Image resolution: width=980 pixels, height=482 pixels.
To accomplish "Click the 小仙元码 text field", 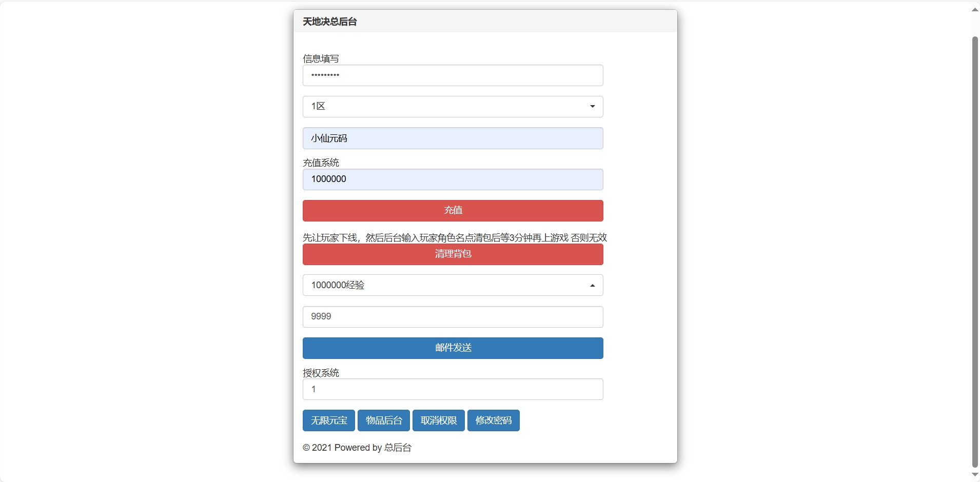I will point(453,138).
